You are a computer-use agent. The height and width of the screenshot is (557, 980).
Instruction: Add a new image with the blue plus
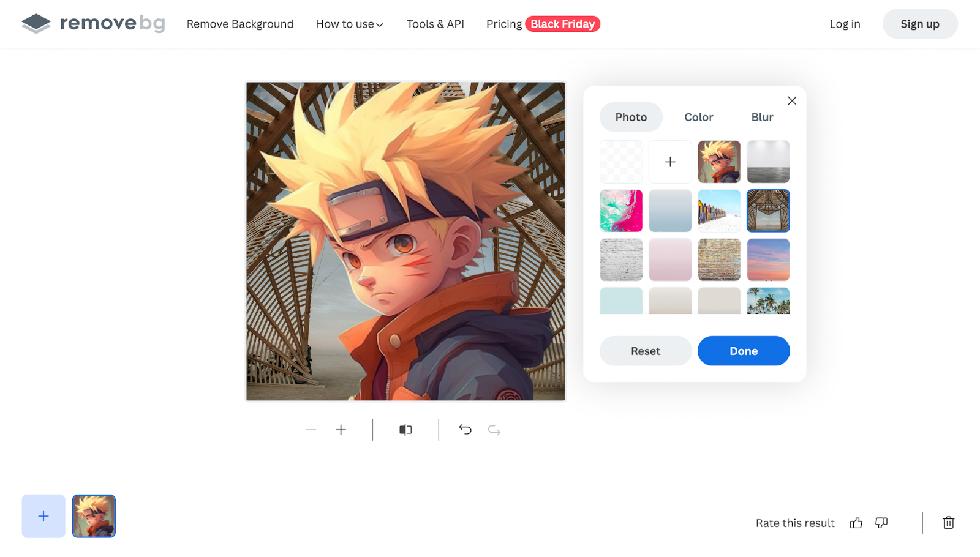pyautogui.click(x=43, y=516)
